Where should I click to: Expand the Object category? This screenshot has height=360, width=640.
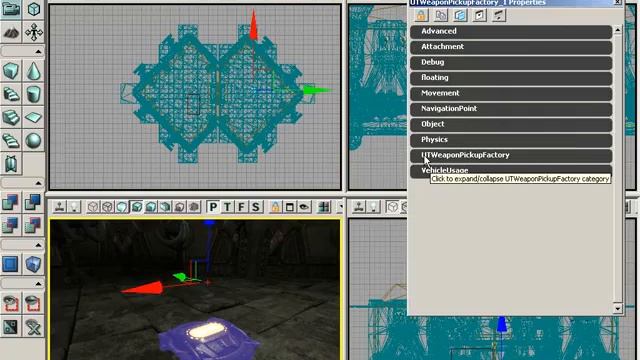click(511, 124)
